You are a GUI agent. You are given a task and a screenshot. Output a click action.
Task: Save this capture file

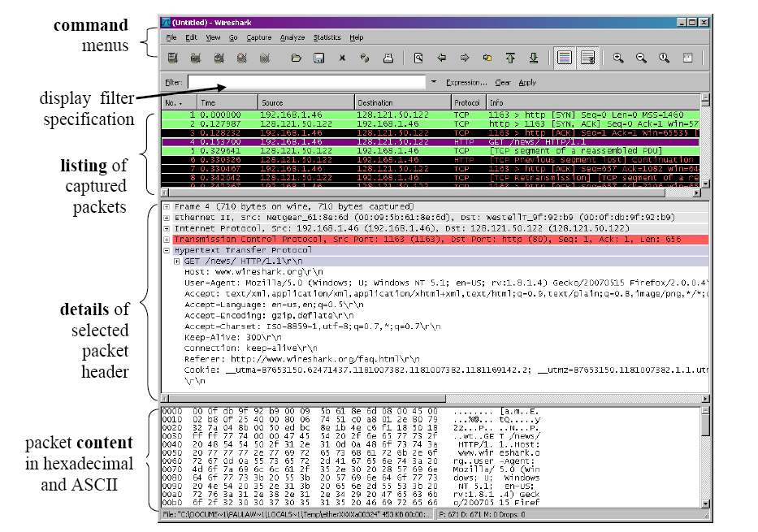click(318, 58)
